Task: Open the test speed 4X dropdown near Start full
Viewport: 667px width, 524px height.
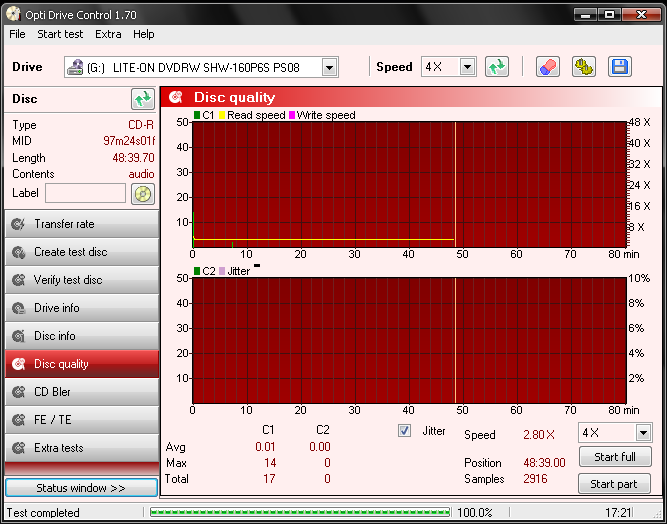Action: (643, 433)
